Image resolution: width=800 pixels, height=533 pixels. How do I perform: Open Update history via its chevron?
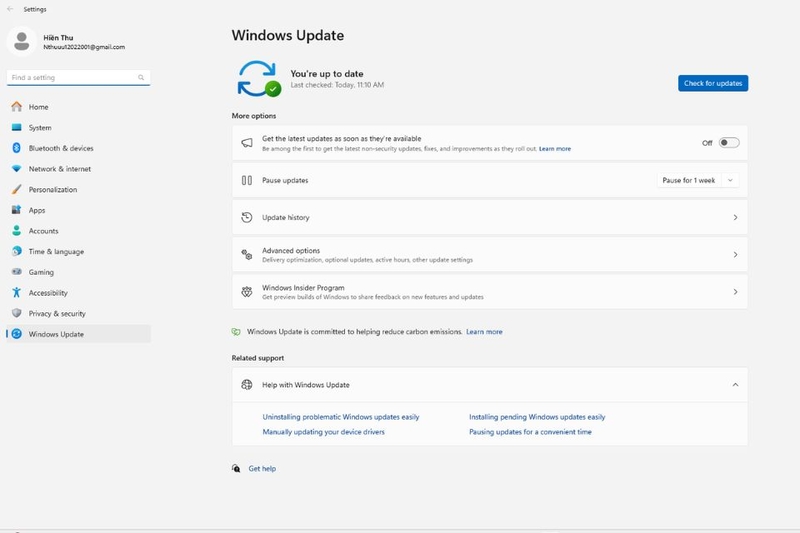[735, 217]
